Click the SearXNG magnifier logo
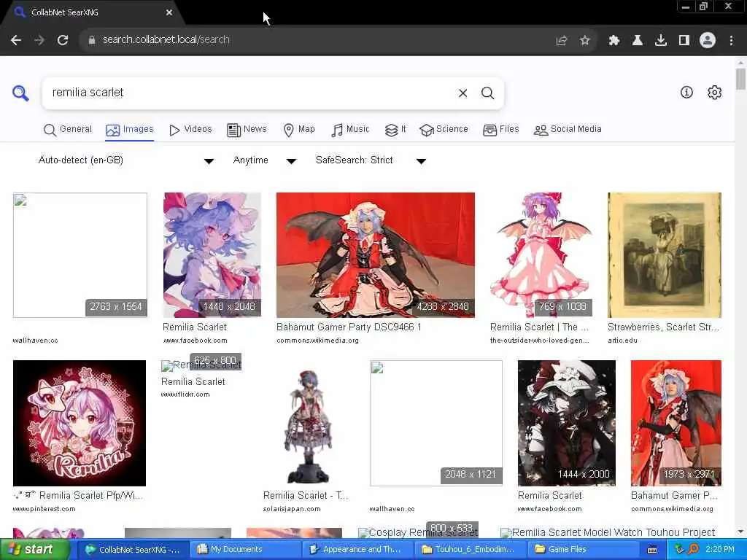The height and width of the screenshot is (560, 747). 20,93
